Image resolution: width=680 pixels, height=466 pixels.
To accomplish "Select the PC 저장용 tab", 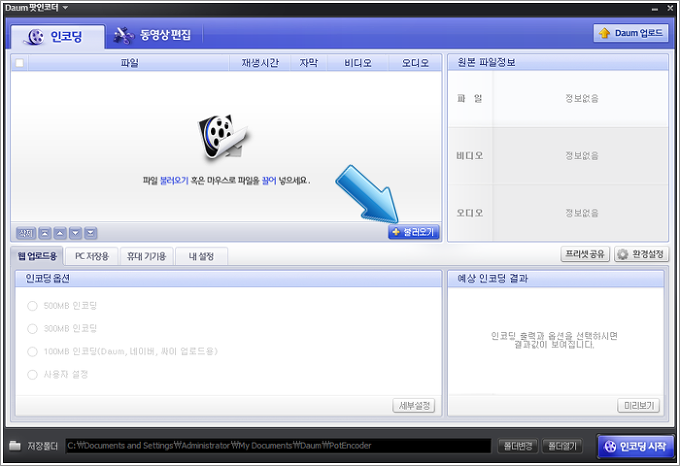I will tap(92, 256).
